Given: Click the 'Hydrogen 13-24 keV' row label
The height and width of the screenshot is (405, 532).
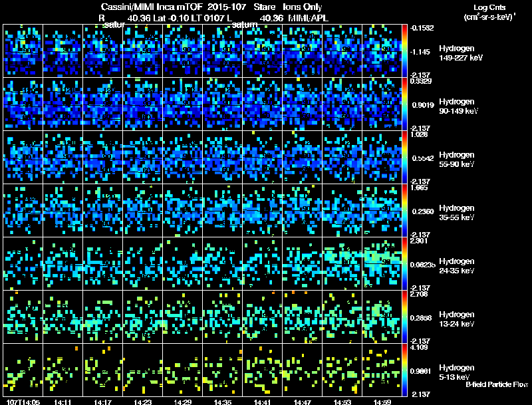Looking at the screenshot, I should click(457, 319).
